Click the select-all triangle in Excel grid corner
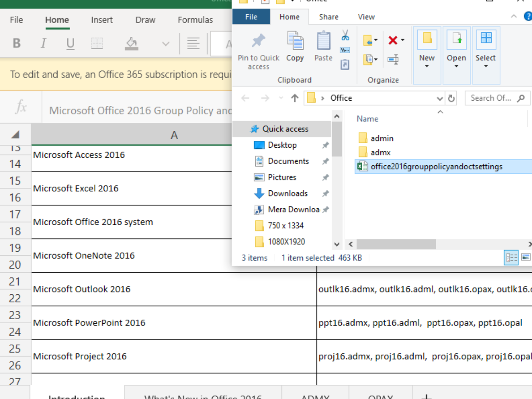 (16, 134)
